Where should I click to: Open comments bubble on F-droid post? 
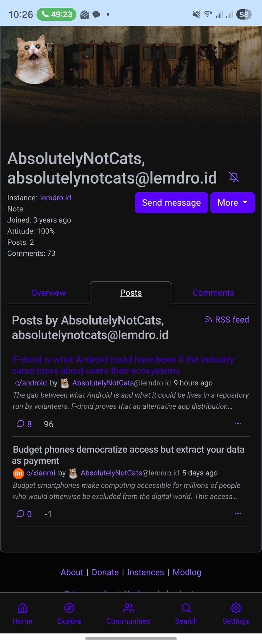click(21, 424)
